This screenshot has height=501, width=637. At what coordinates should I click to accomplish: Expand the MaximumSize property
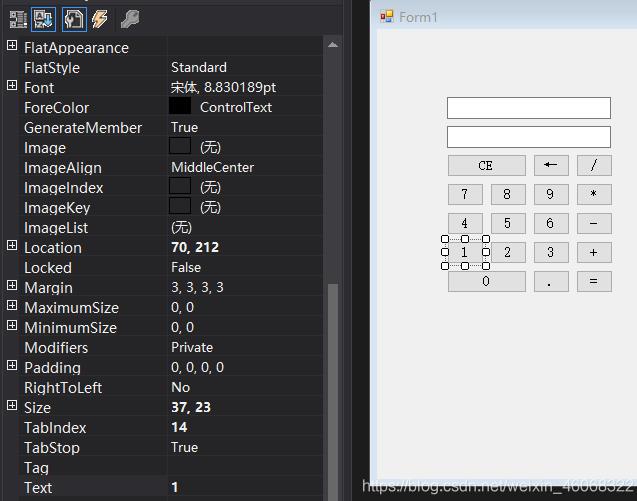[12, 305]
